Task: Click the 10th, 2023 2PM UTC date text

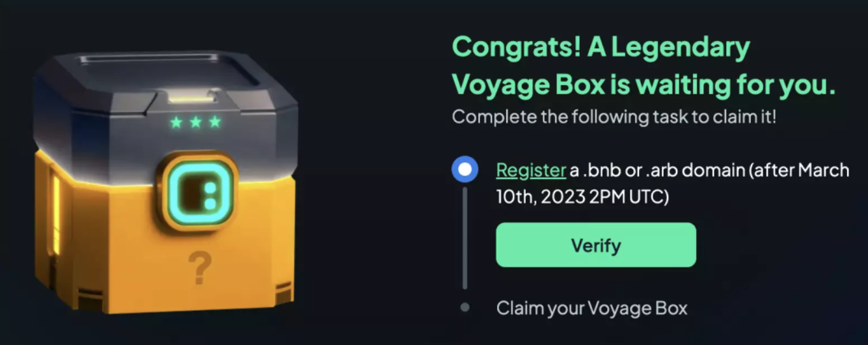Action: (x=582, y=197)
